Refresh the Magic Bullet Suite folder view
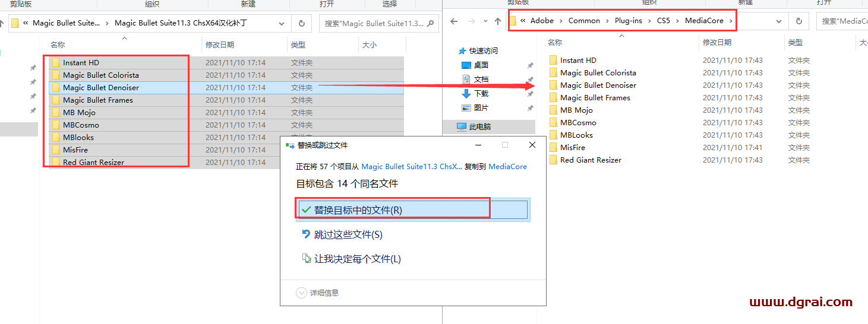Viewport: 868px width, 324px height. tap(302, 24)
